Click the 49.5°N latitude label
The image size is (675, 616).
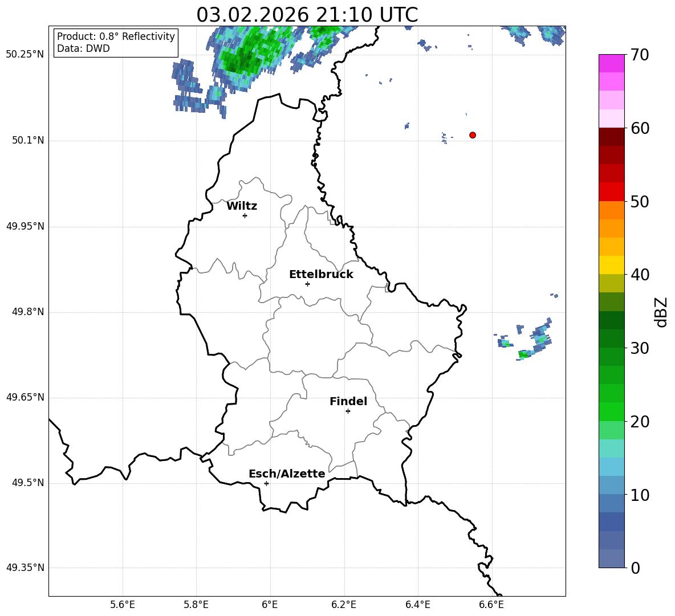click(x=28, y=483)
